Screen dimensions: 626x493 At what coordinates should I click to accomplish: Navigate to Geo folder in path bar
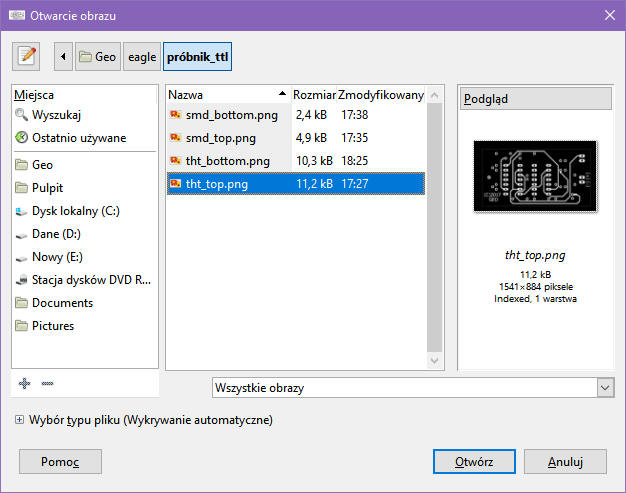pos(98,57)
